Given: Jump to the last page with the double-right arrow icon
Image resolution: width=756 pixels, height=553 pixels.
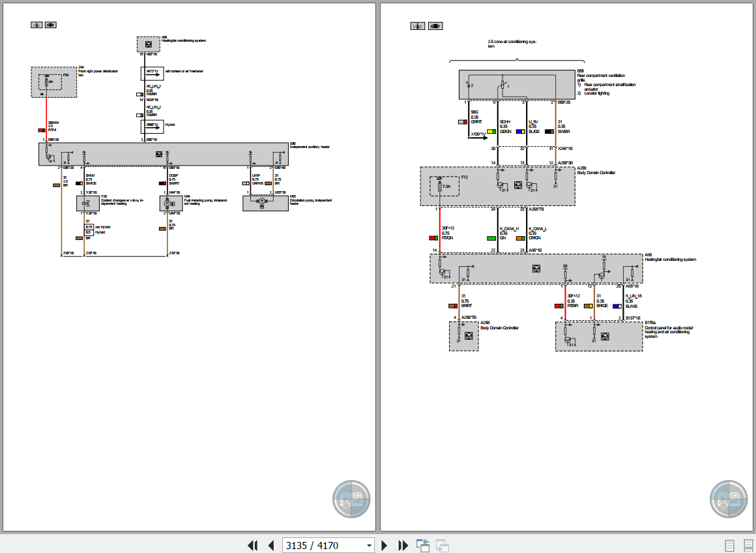Looking at the screenshot, I should (403, 545).
